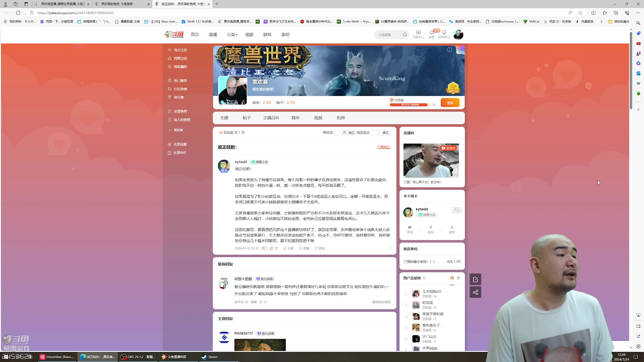Screen dimensions: 644x362
Task: Open kyhedll avatar on main post
Action: 224,166
